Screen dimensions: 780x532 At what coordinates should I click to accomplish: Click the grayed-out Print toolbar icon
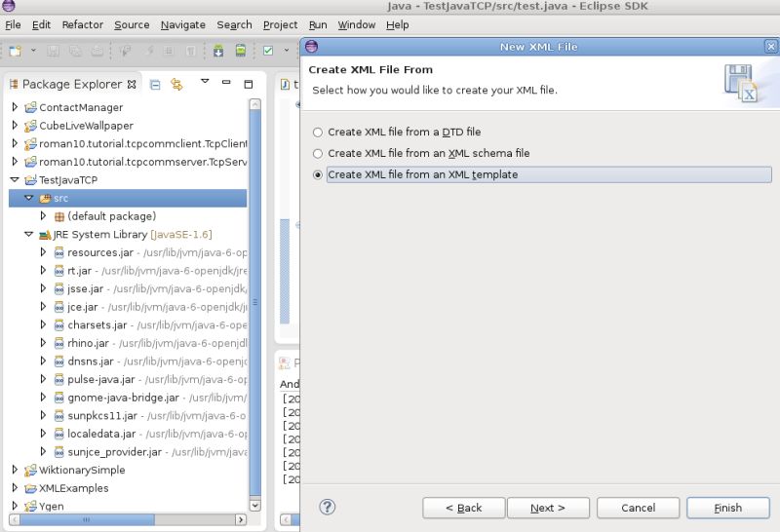pyautogui.click(x=97, y=51)
